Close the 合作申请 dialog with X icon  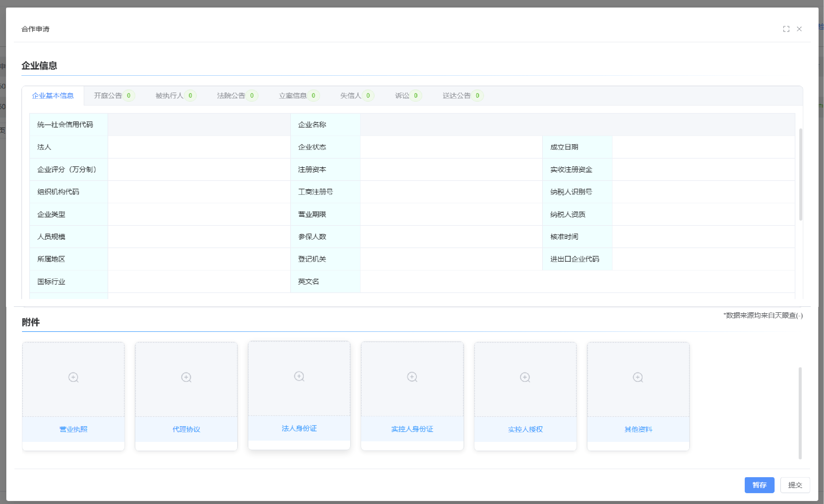(799, 29)
